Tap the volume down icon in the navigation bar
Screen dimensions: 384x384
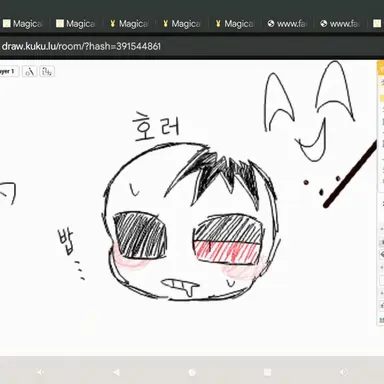40,372
